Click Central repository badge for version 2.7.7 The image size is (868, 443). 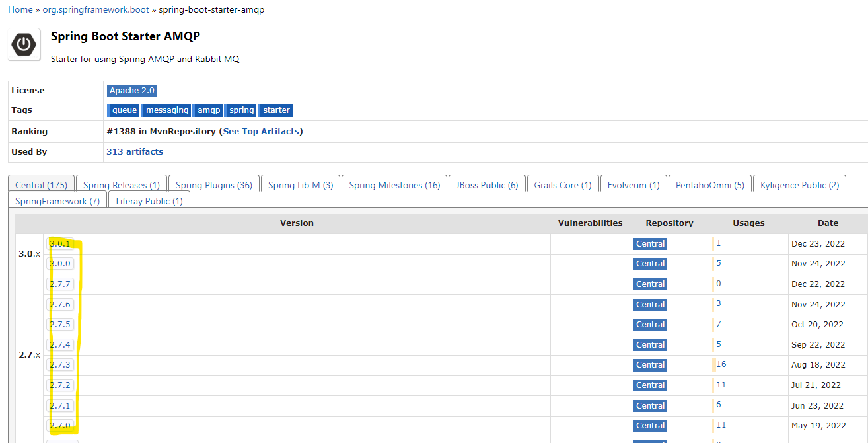651,284
